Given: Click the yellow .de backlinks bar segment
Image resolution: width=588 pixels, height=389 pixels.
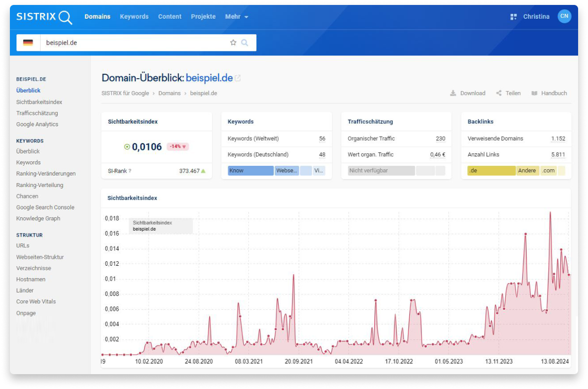Looking at the screenshot, I should click(491, 171).
